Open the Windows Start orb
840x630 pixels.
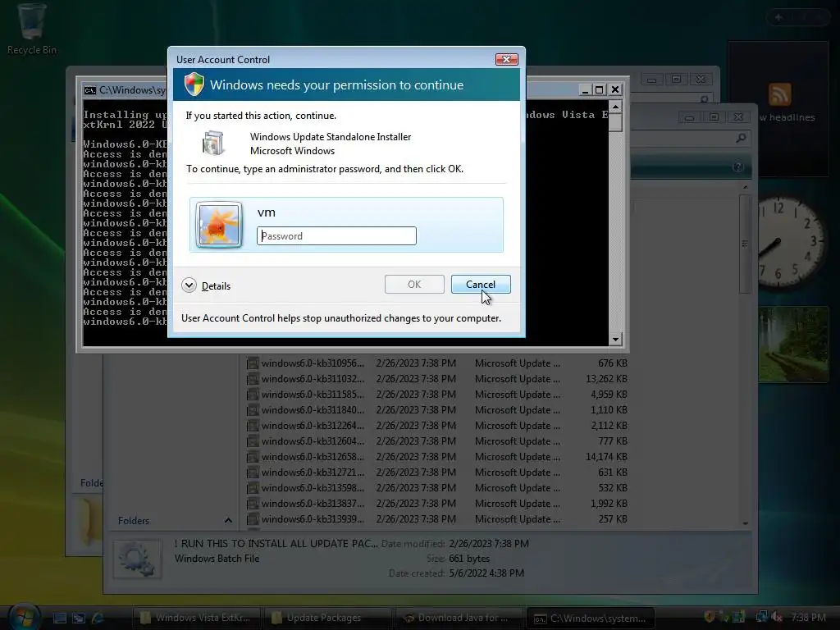click(24, 616)
